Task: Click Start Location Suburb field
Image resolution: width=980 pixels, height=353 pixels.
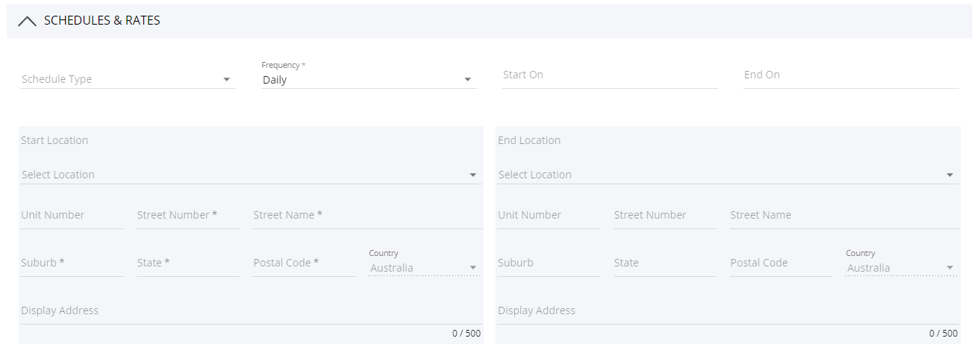Action: (72, 263)
